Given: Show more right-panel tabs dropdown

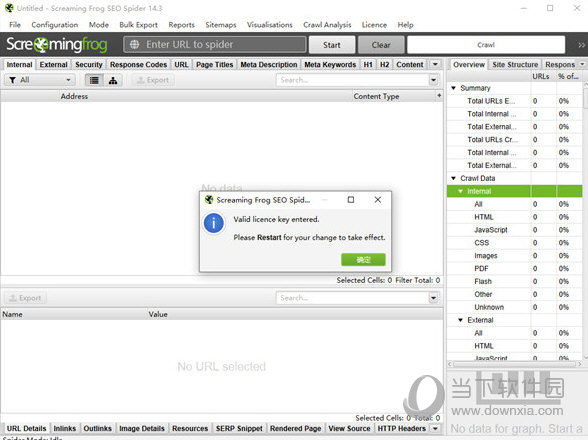Looking at the screenshot, I should [582, 64].
